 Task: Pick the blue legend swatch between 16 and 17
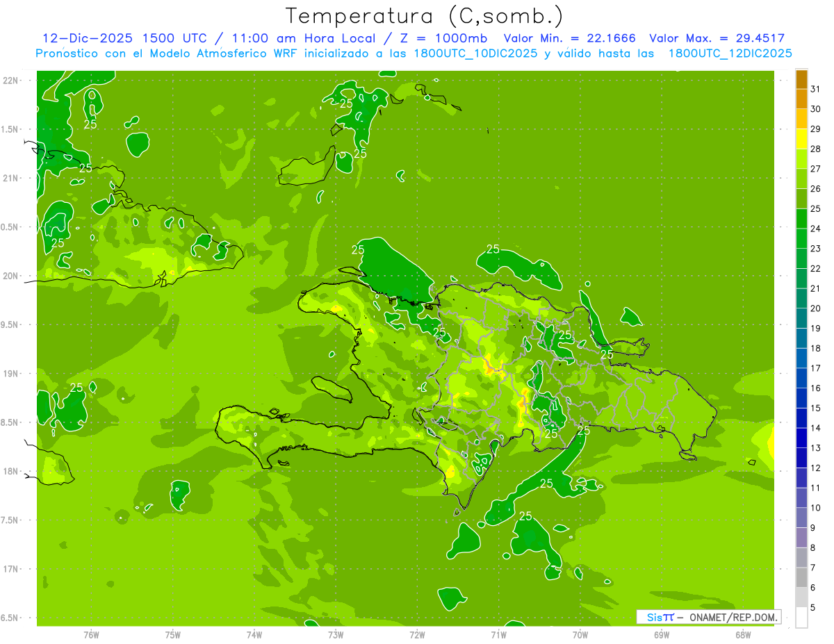pos(801,378)
